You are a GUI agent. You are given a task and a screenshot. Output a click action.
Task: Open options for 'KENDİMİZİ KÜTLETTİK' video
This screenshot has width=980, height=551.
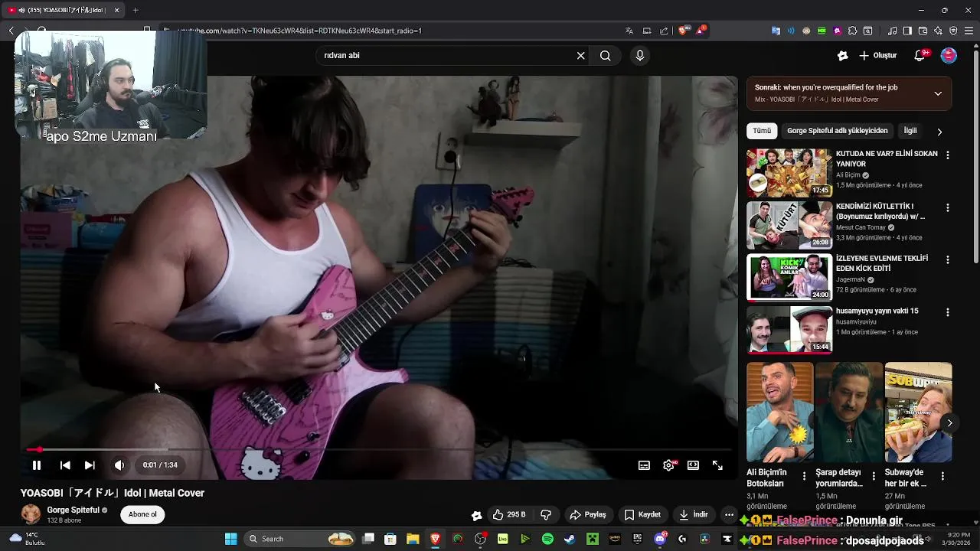tap(948, 207)
